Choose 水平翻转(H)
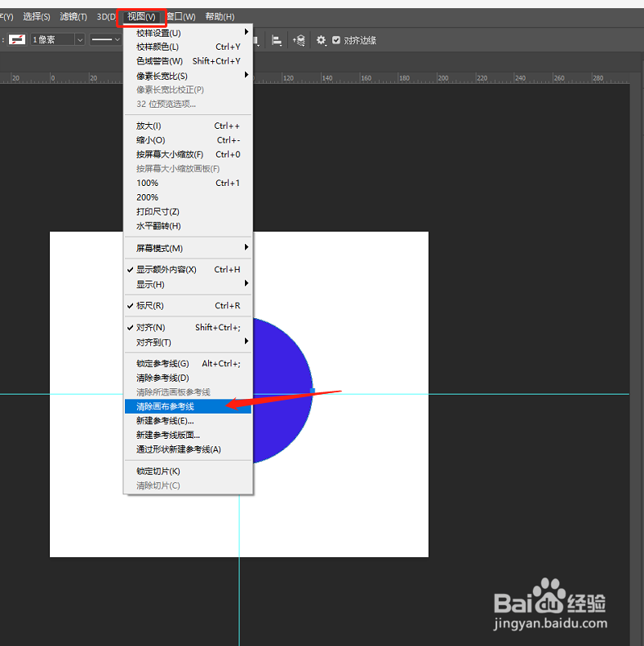This screenshot has width=644, height=646. pyautogui.click(x=188, y=226)
